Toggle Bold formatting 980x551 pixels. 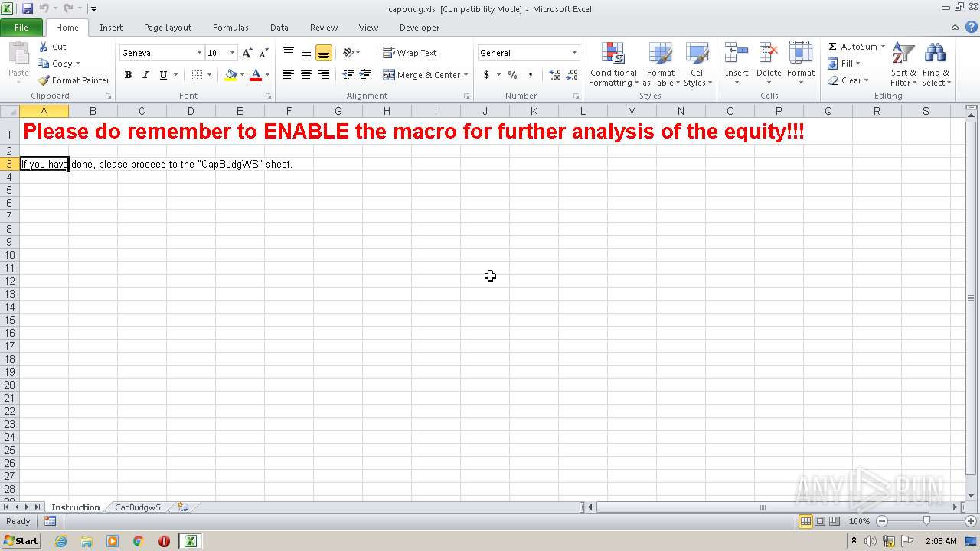tap(128, 75)
